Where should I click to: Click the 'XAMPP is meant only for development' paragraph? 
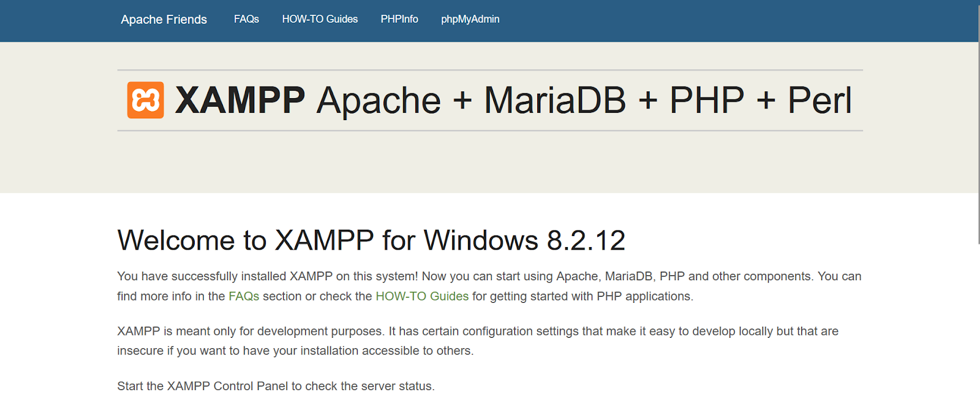(478, 341)
